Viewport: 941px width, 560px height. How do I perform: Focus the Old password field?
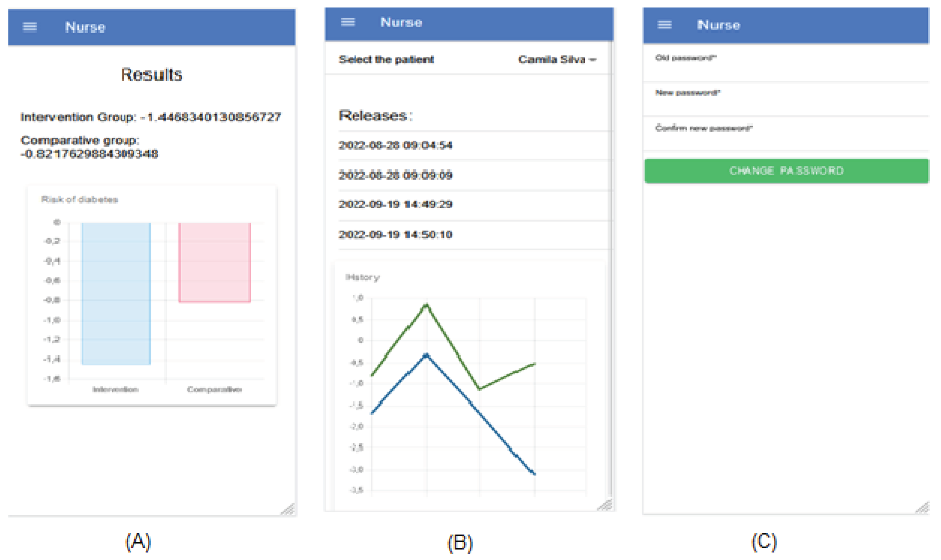[x=785, y=70]
